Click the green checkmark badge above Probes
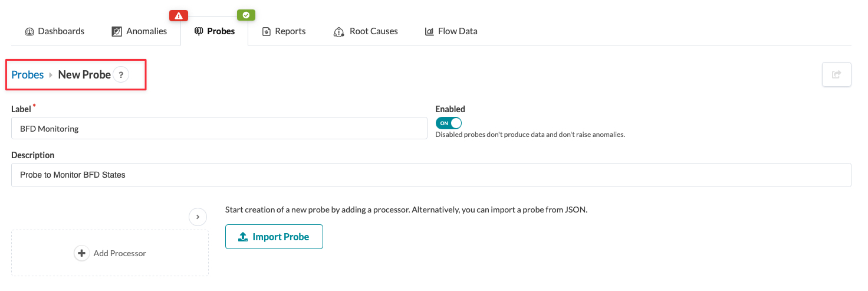Screen dimensions: 868x291 (x=246, y=16)
